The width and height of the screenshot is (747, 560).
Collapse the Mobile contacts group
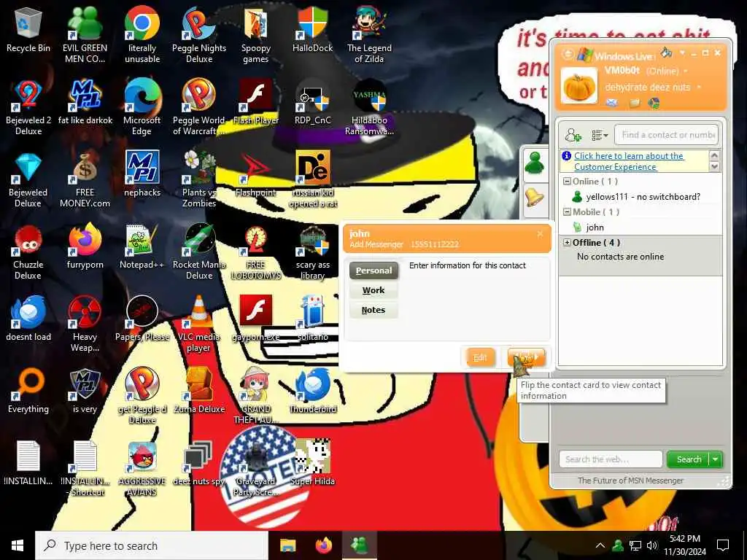[567, 212]
